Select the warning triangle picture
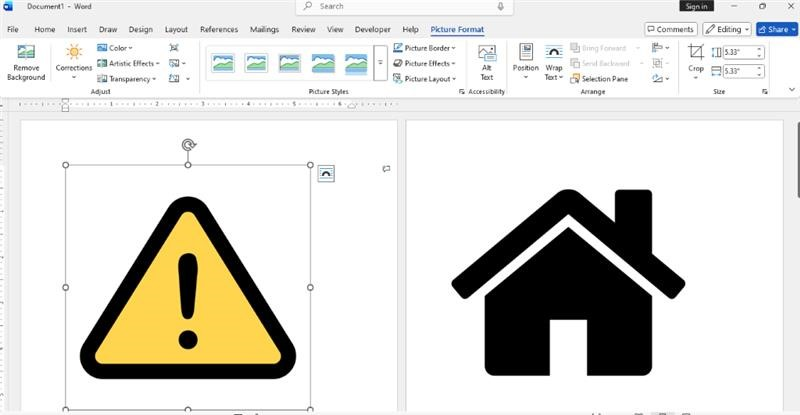Viewport: 800px width, 415px height. point(188,288)
